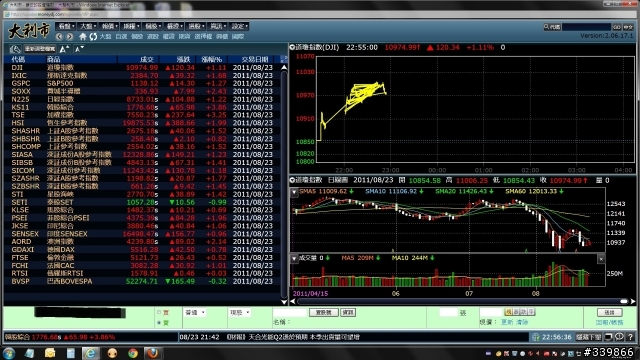Click the 隱藏下單 button
Screen dimensions: 640x360
tap(588, 337)
